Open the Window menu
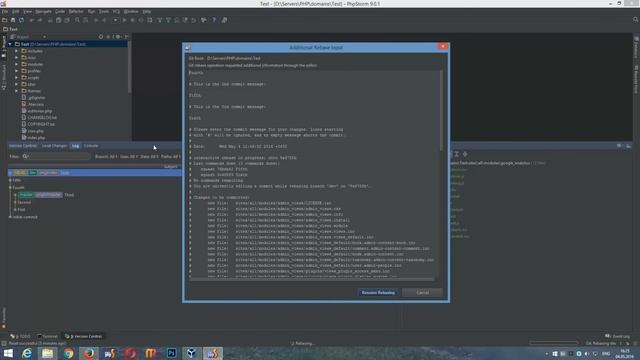The width and height of the screenshot is (640, 360). click(131, 11)
